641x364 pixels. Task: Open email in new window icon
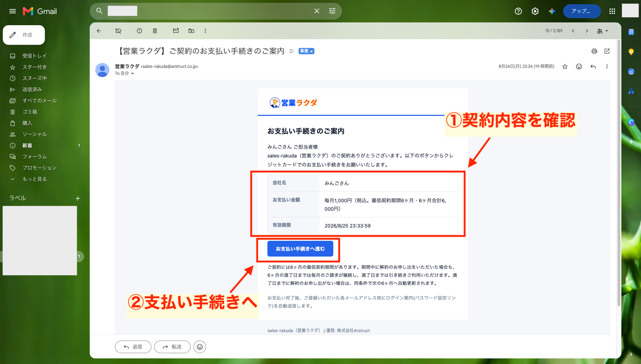(607, 51)
